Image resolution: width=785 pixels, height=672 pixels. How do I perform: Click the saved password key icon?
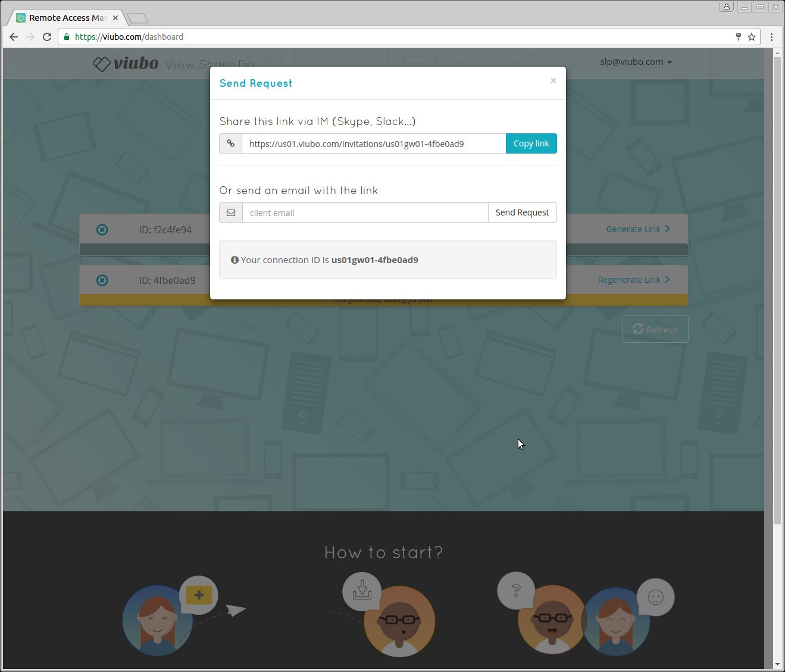739,37
